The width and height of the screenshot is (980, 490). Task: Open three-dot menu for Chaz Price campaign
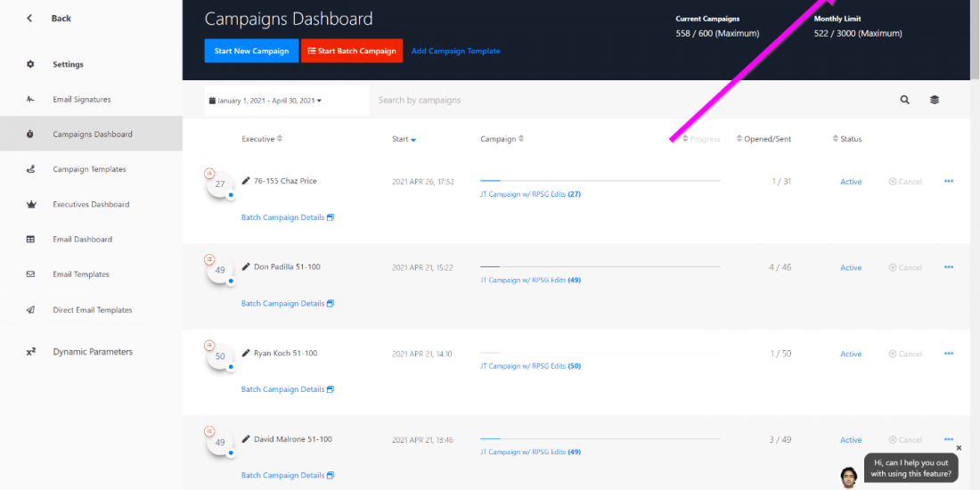[x=948, y=181]
